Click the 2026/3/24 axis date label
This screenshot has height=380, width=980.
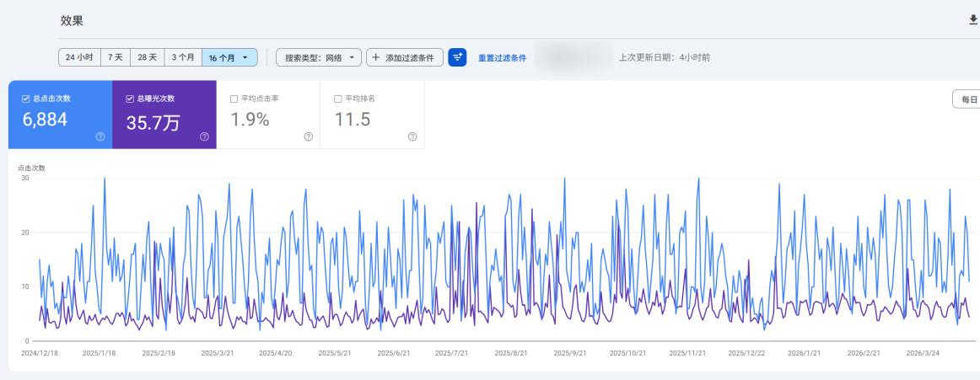(923, 352)
